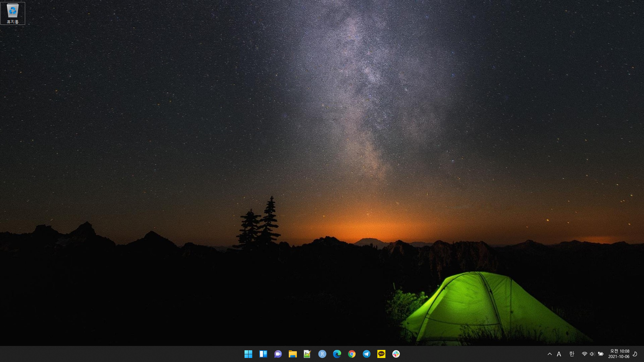644x362 pixels.
Task: Launch the green notepad editor app
Action: pyautogui.click(x=307, y=354)
